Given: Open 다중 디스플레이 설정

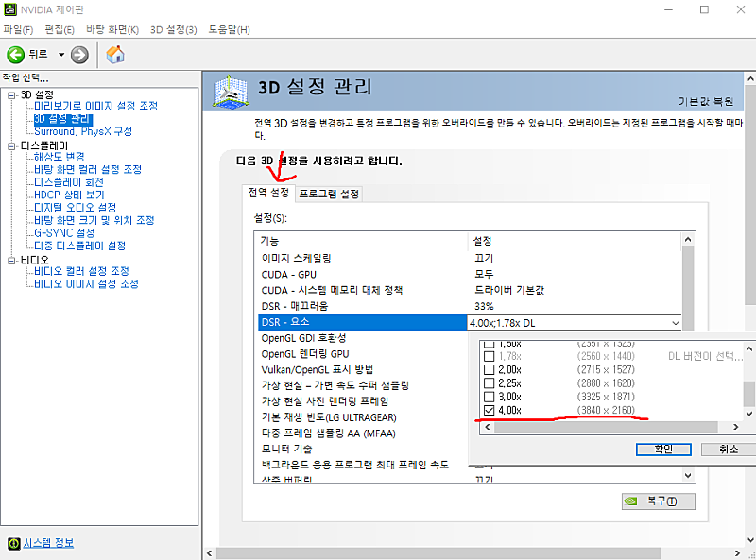Looking at the screenshot, I should (79, 246).
